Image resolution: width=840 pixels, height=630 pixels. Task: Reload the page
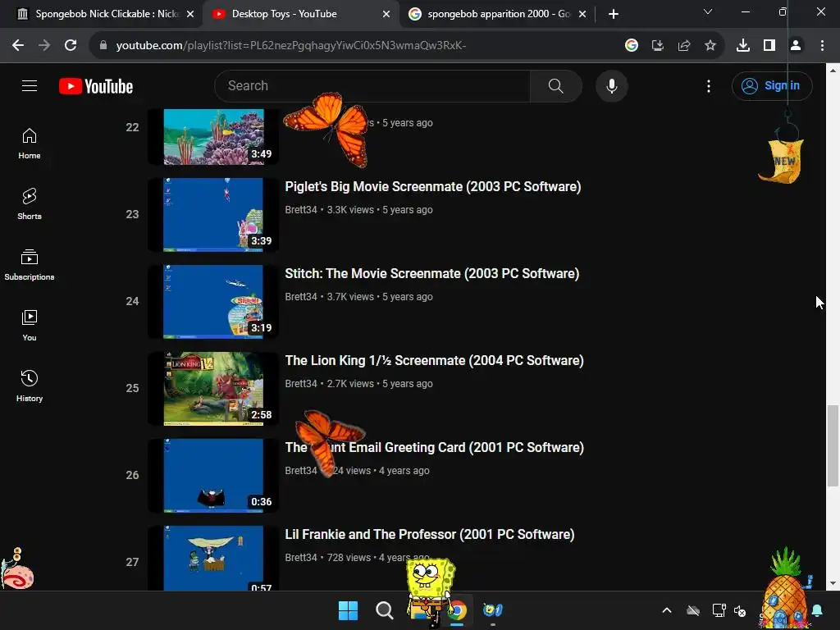pyautogui.click(x=71, y=45)
